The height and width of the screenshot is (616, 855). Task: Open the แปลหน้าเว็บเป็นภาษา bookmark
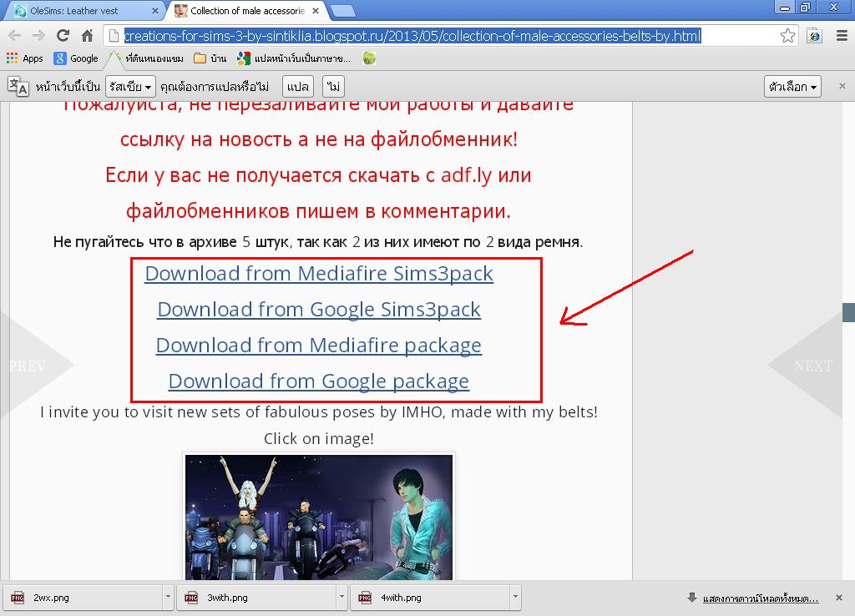[x=294, y=58]
